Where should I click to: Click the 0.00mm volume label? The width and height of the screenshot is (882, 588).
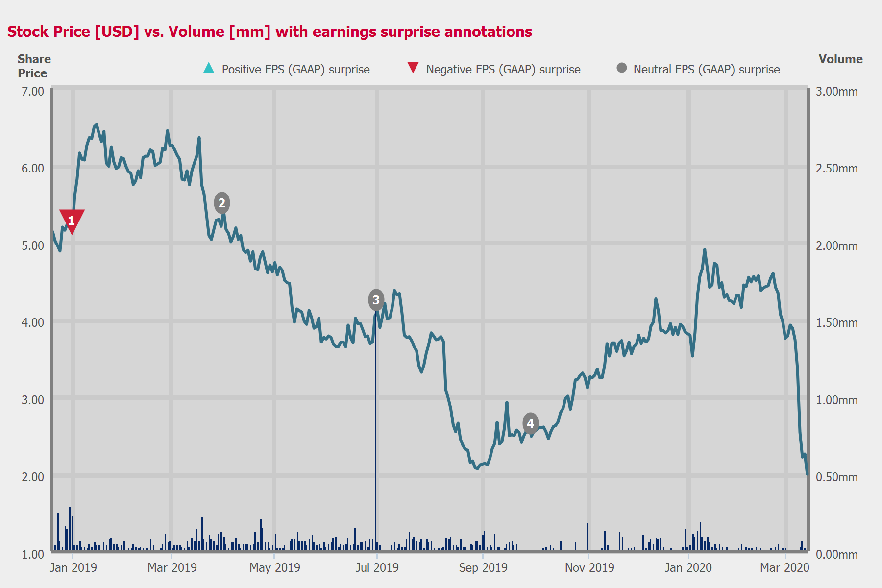[836, 555]
